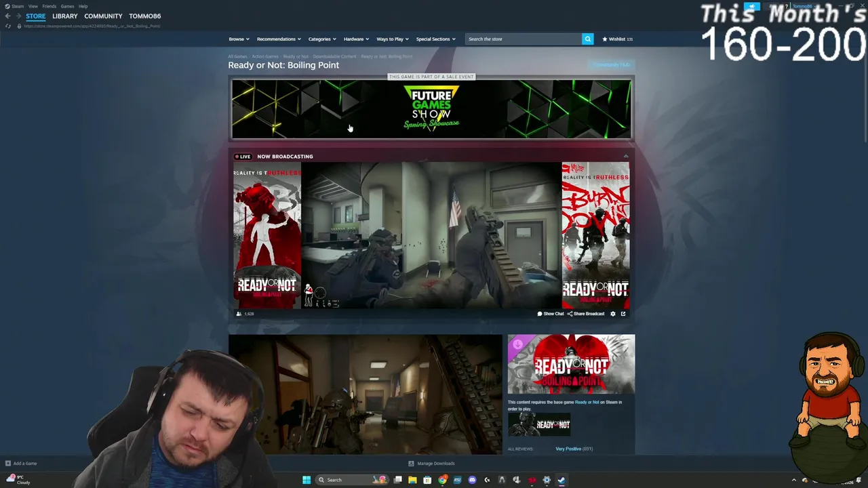Go back with the Steam back arrow
The height and width of the screenshot is (488, 868).
(x=7, y=16)
